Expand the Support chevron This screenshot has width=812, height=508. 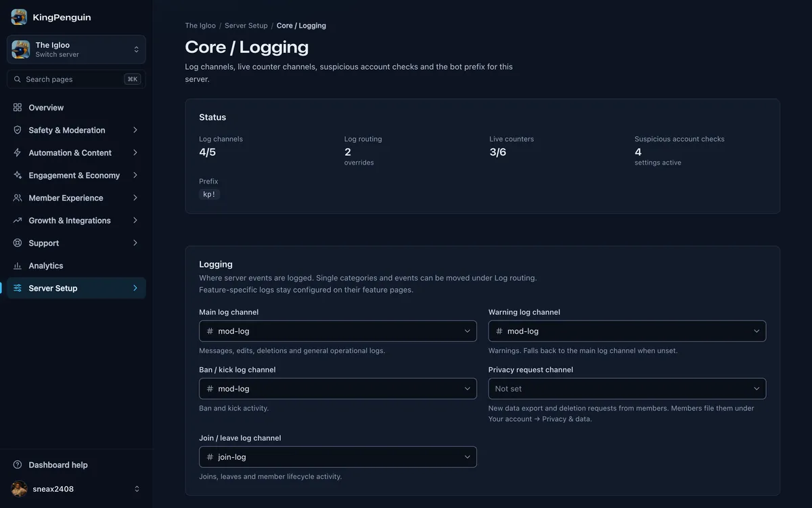(135, 243)
